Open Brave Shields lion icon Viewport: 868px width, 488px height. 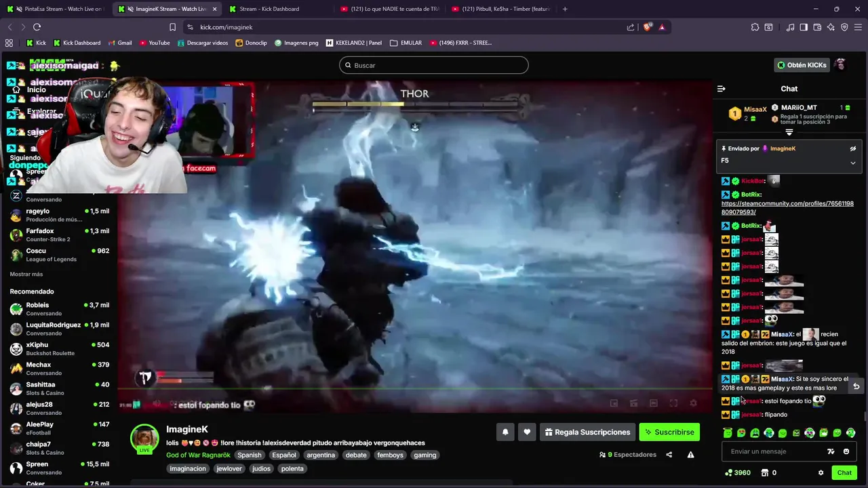647,27
